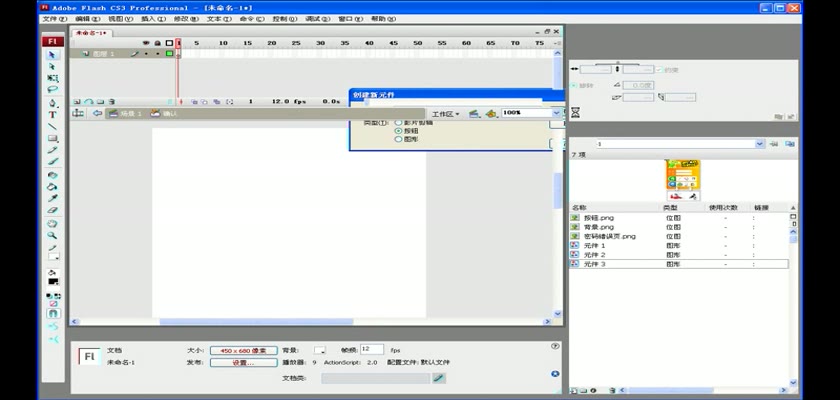Click the No Color icon in the toolbox
The height and width of the screenshot is (400, 840).
53,304
